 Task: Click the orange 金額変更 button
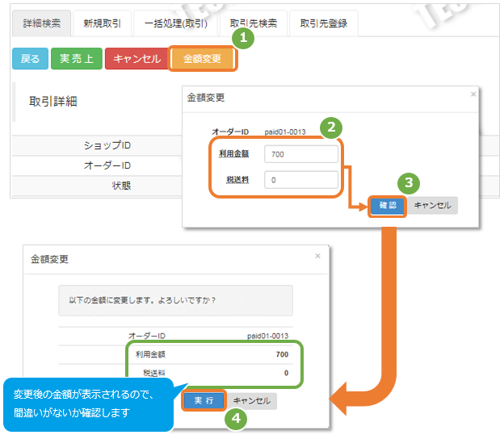point(203,59)
